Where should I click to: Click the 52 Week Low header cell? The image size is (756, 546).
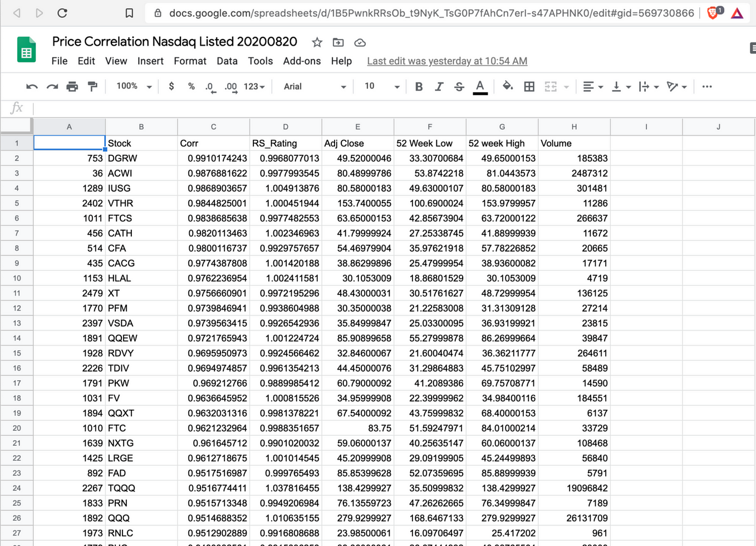pos(430,143)
